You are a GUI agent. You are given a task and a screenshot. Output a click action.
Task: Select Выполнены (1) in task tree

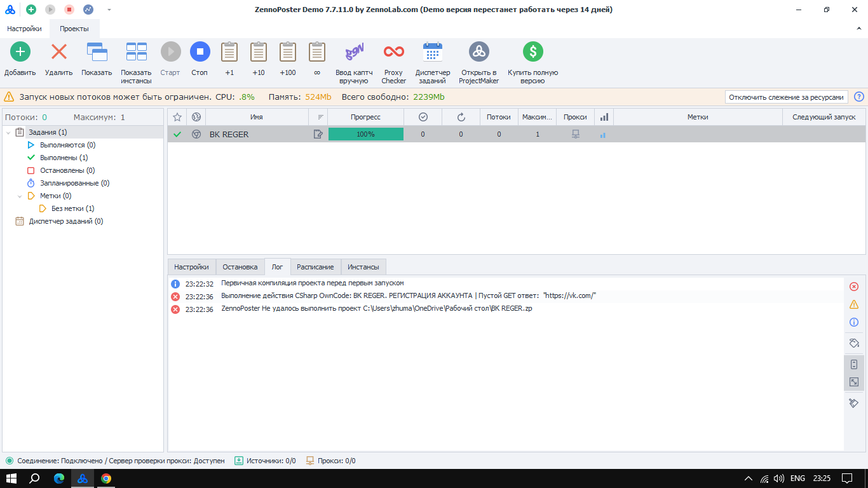pos(64,158)
